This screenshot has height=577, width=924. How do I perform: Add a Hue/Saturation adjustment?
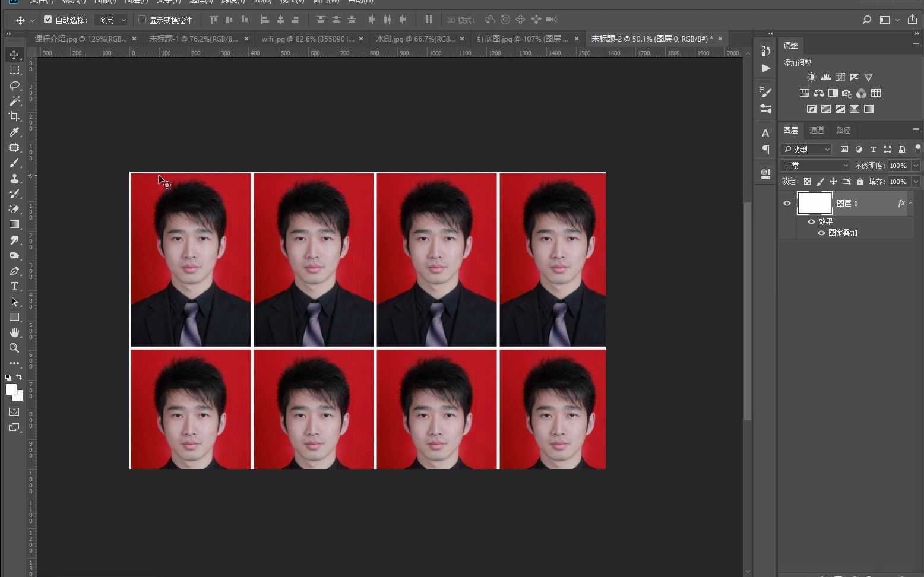point(804,93)
